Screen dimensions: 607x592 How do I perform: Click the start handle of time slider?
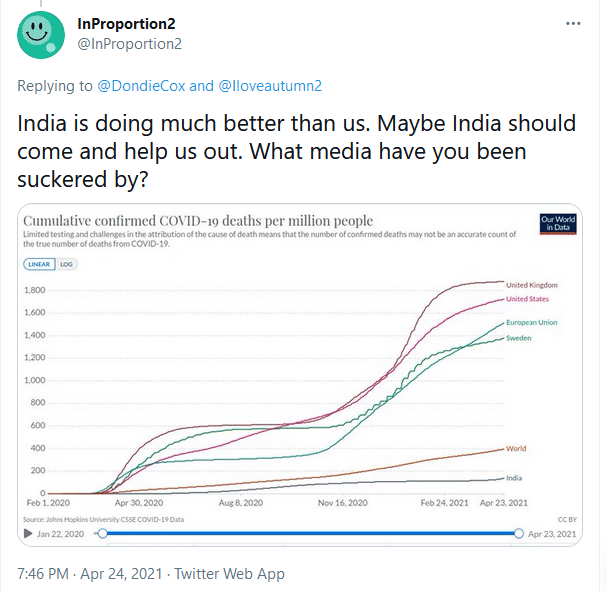(x=101, y=534)
